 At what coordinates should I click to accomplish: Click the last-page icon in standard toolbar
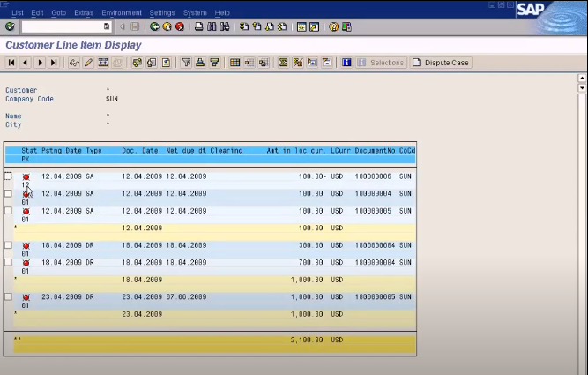[282, 26]
